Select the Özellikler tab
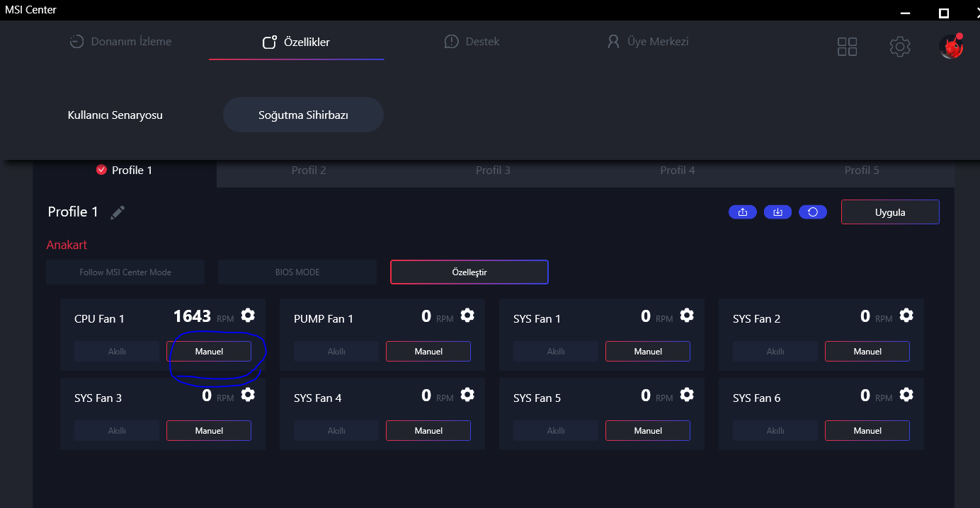 tap(296, 42)
